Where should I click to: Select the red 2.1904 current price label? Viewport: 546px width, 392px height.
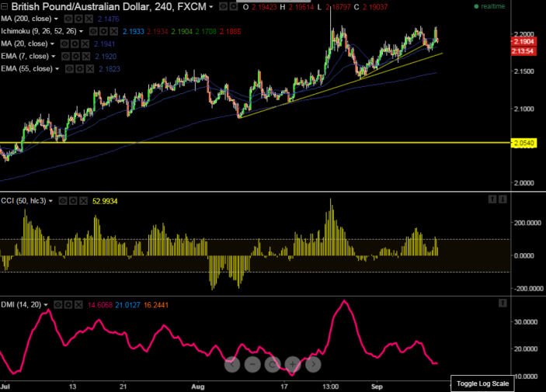coord(523,41)
